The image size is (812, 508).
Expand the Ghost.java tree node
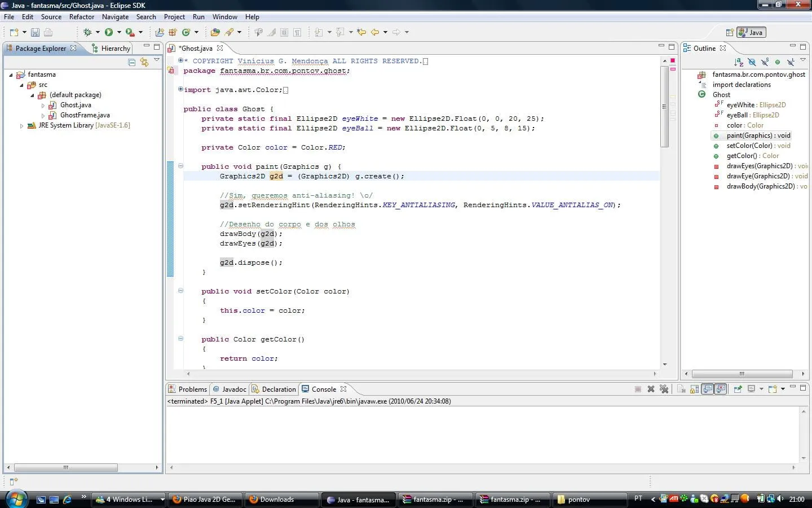click(x=43, y=106)
